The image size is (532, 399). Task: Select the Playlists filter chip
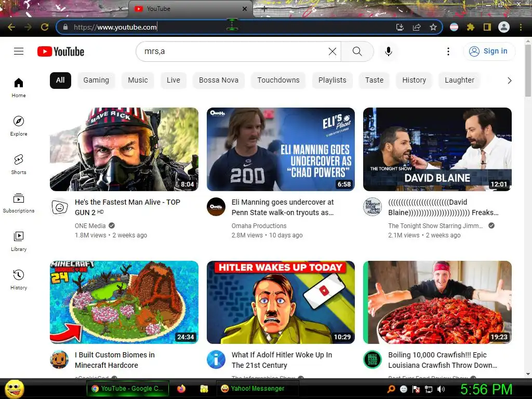(x=332, y=81)
